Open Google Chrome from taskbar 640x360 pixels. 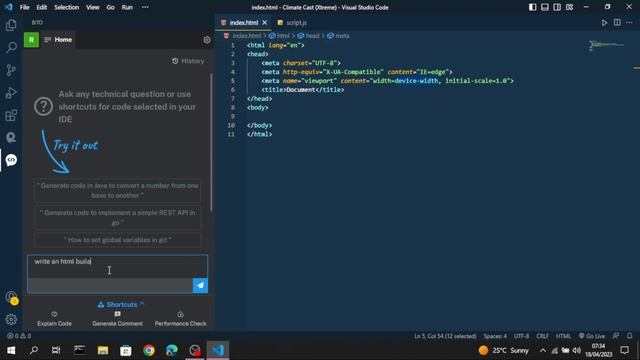(149, 350)
